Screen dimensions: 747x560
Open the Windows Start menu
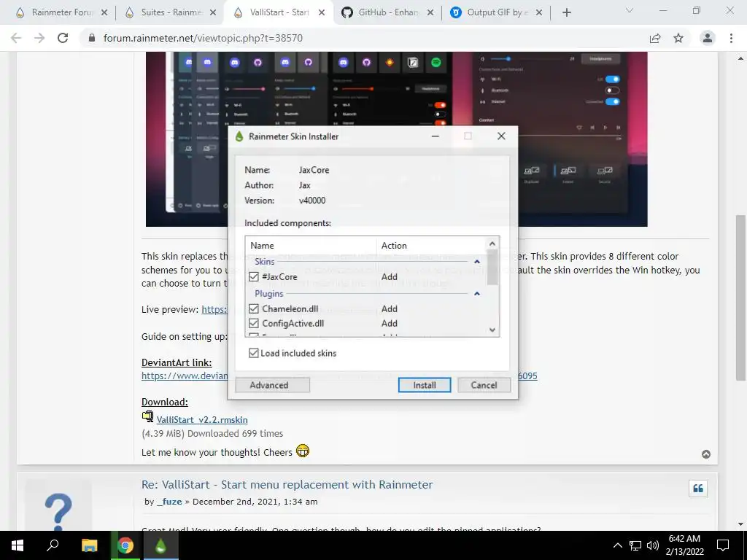18,545
